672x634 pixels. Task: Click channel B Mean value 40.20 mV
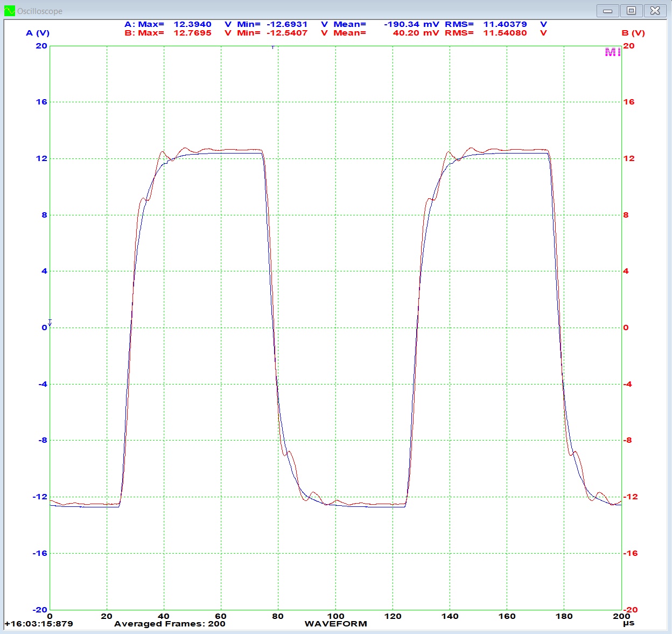point(416,33)
